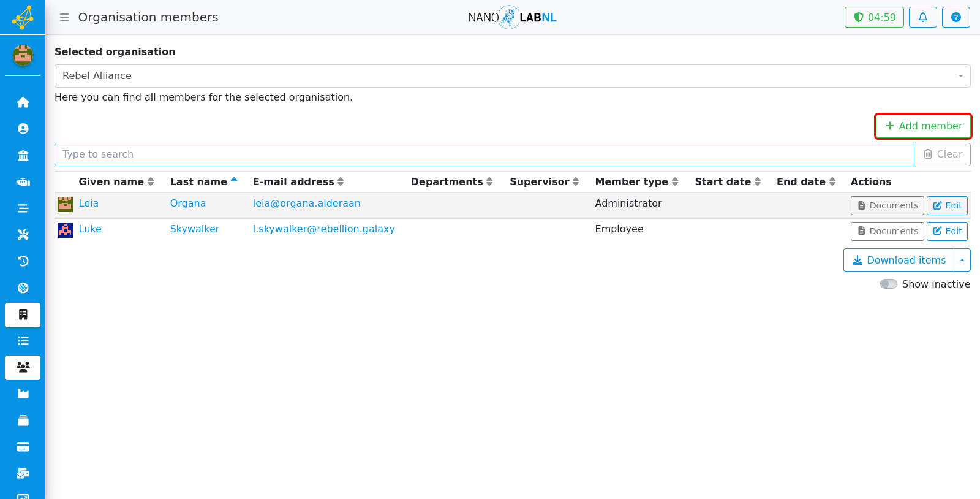Open the bank building icon in sidebar
The height and width of the screenshot is (499, 980).
(23, 156)
